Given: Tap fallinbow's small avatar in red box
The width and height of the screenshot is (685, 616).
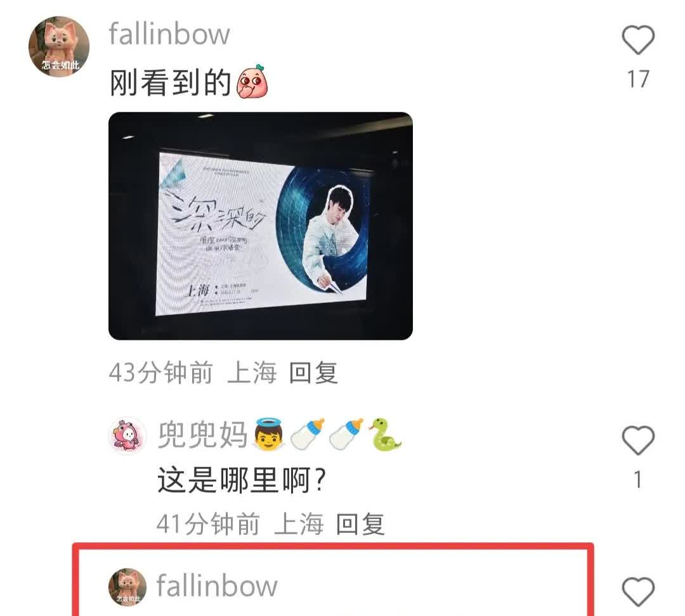Looking at the screenshot, I should pyautogui.click(x=127, y=587).
